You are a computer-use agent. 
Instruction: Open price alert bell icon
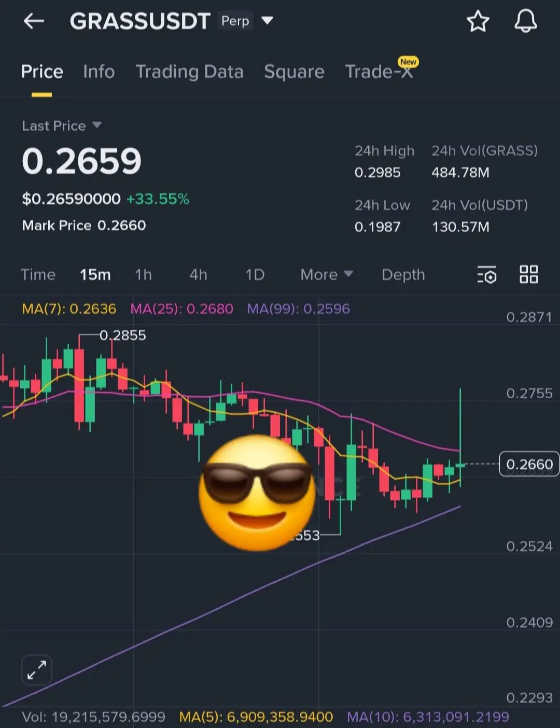click(x=525, y=21)
